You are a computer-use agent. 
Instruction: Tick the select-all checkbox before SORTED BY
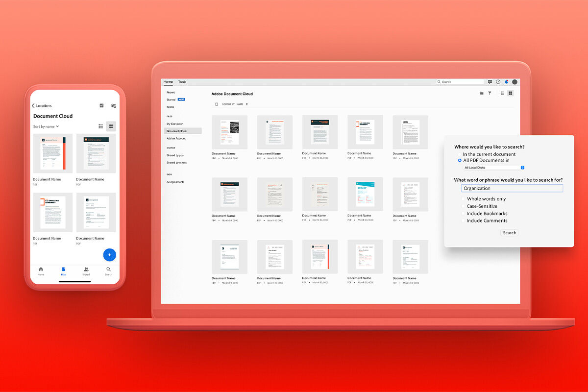pos(217,104)
